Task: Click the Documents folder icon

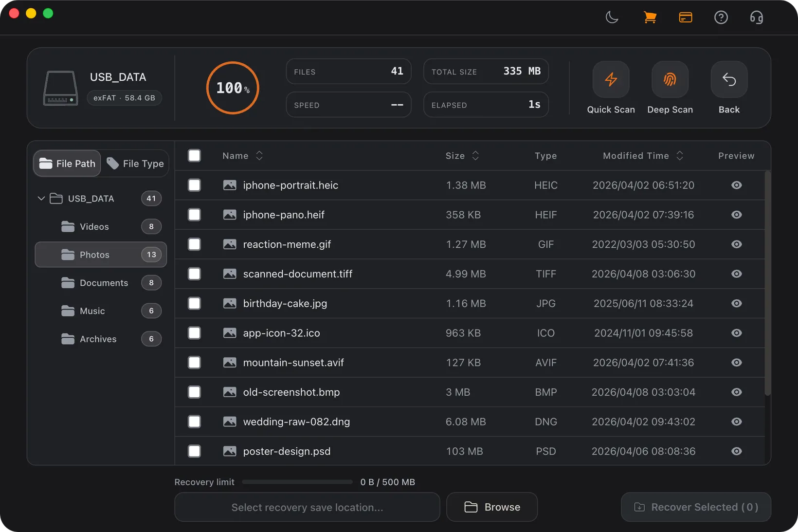Action: click(68, 283)
